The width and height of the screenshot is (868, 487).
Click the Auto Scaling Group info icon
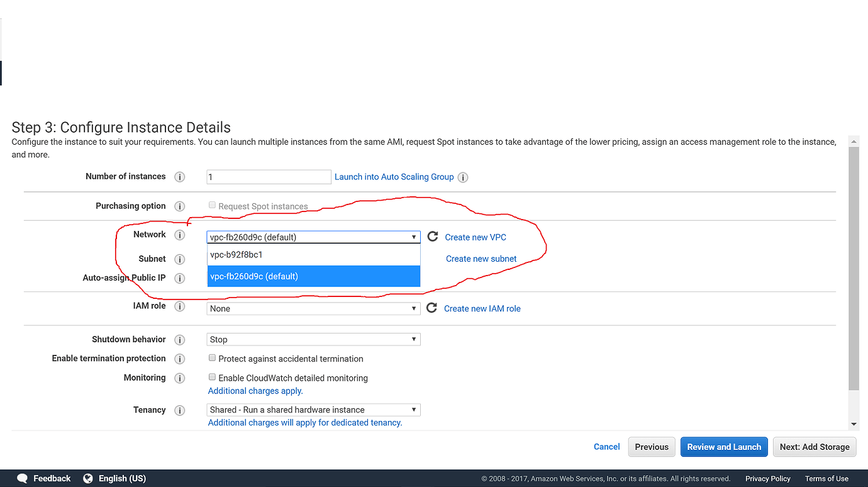[x=463, y=177]
